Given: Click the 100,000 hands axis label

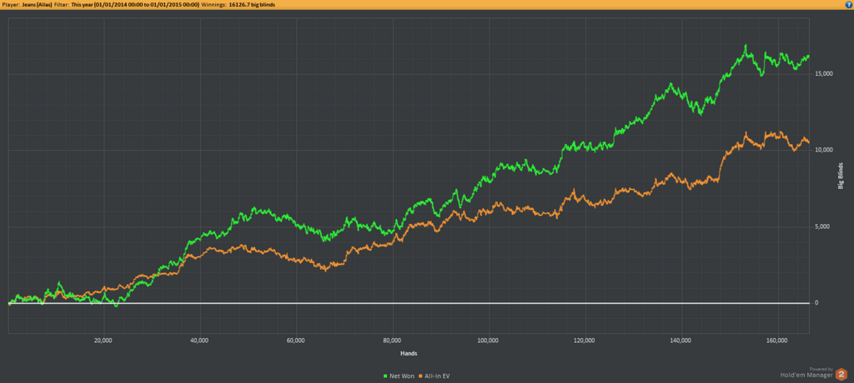Looking at the screenshot, I should (489, 341).
